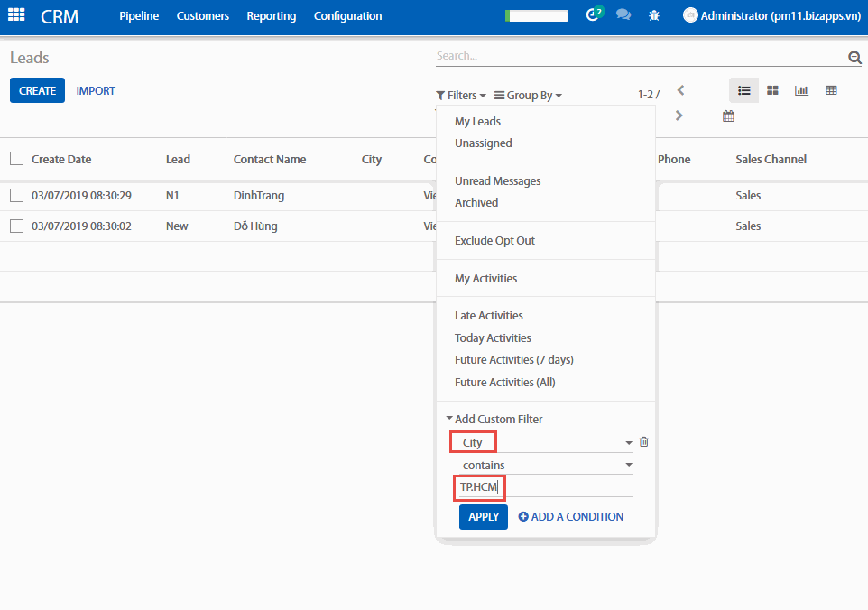This screenshot has height=610, width=868.
Task: Click the activities clock icon with badge
Action: 593,15
